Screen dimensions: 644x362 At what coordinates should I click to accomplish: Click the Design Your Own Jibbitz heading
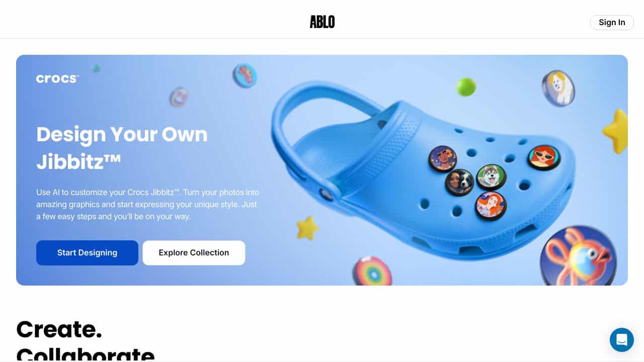122,148
